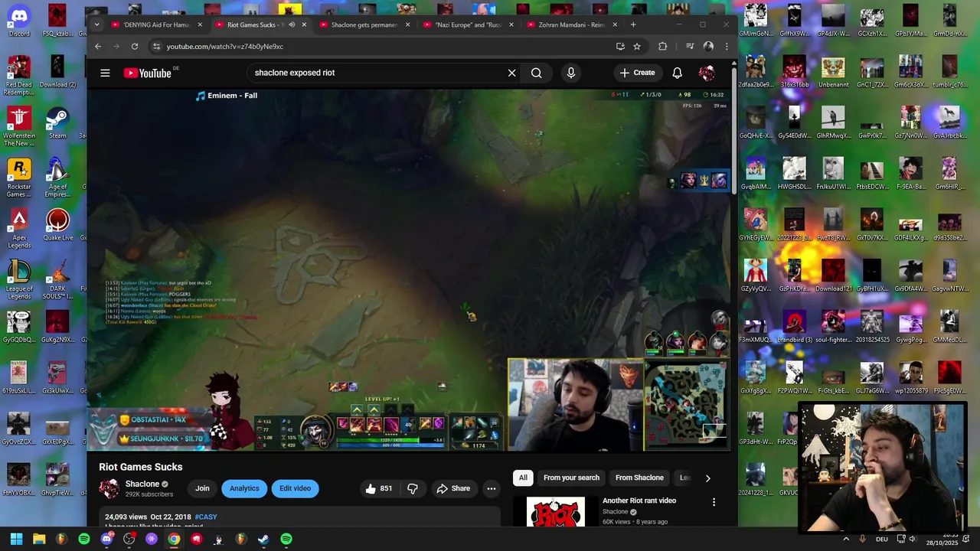980x551 pixels.
Task: Open File Explorer from the taskbar
Action: [x=39, y=539]
